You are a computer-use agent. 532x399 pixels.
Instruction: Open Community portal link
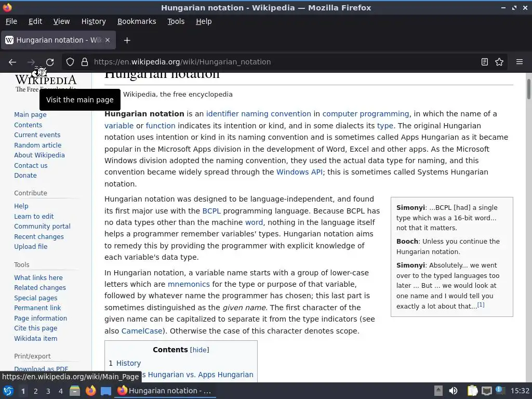43,227
